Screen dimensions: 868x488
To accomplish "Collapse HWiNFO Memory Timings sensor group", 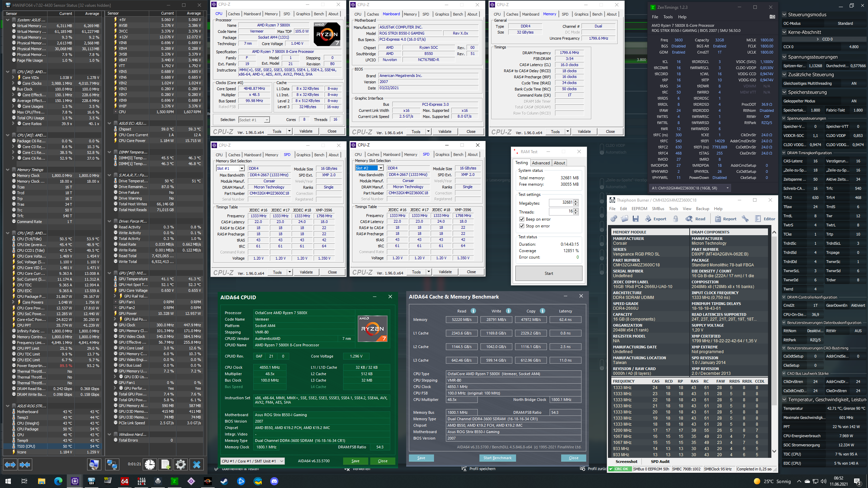I will point(7,170).
